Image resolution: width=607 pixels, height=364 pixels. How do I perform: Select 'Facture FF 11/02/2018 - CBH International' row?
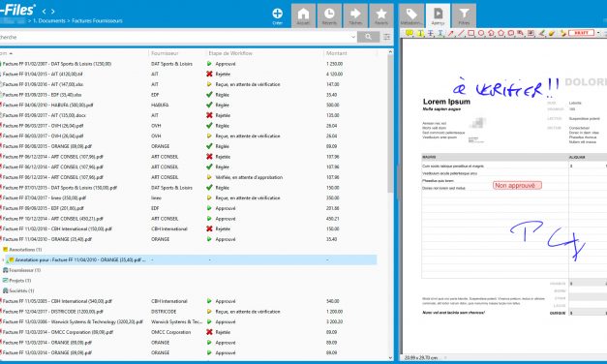tap(188, 228)
